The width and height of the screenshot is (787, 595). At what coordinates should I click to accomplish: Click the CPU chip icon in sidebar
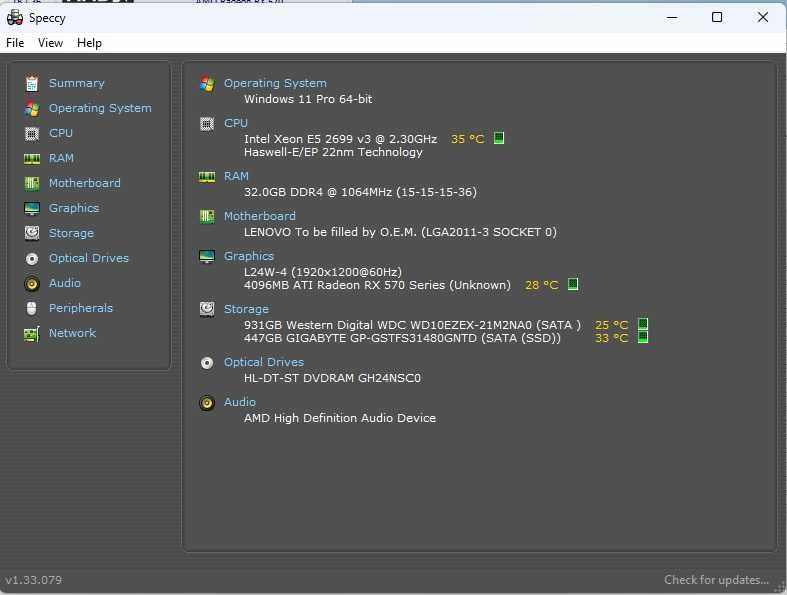tap(32, 134)
